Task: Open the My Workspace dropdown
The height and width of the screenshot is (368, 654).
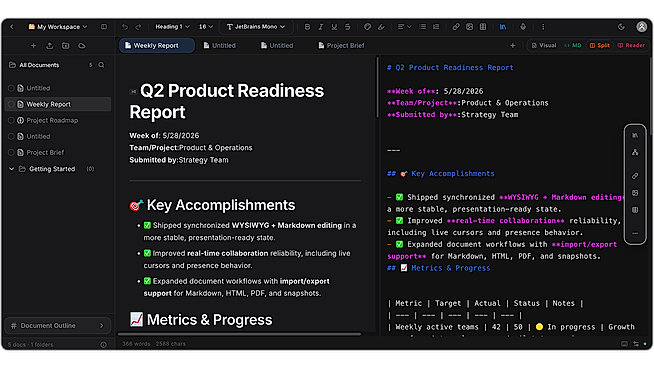Action: click(58, 27)
